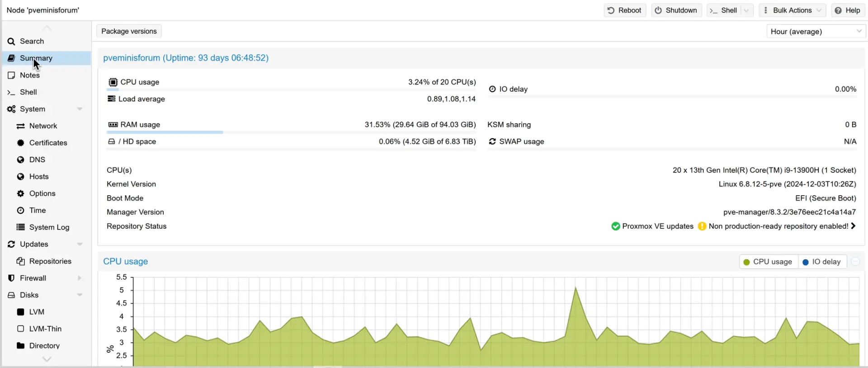The width and height of the screenshot is (868, 368).
Task: Click Non production-ready repository enabled warning
Action: [778, 226]
